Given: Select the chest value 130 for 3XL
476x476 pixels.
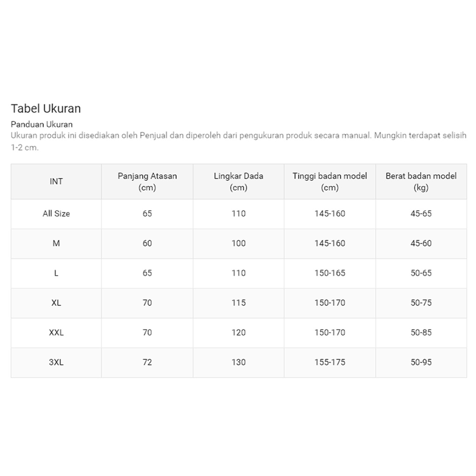Looking at the screenshot, I should 238,363.
